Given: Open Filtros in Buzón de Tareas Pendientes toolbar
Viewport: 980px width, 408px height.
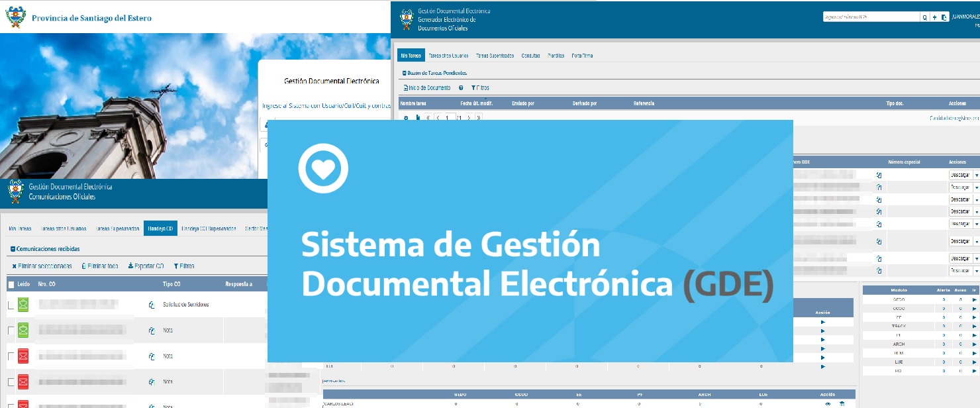Looking at the screenshot, I should coord(480,87).
